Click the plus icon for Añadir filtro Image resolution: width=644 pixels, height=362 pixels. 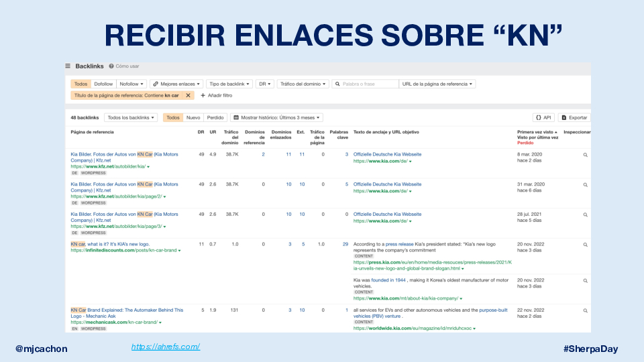point(203,95)
